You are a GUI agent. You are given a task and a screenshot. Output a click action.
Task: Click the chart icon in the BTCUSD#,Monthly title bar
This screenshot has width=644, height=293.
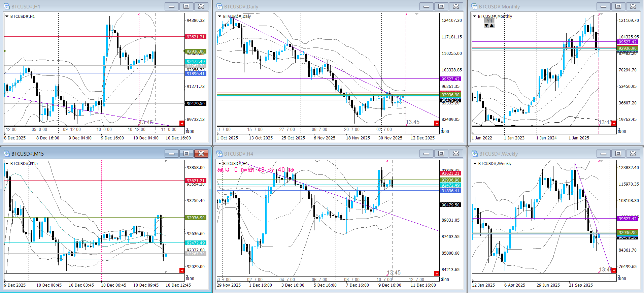474,6
